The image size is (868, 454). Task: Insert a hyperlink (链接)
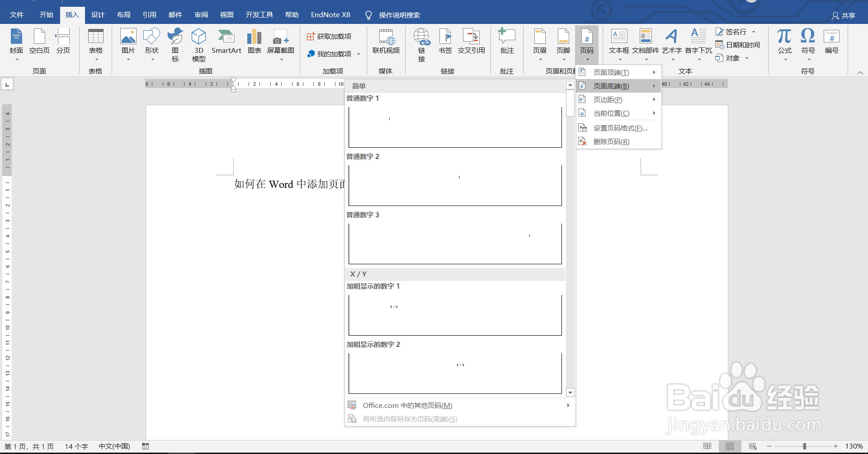pos(421,44)
